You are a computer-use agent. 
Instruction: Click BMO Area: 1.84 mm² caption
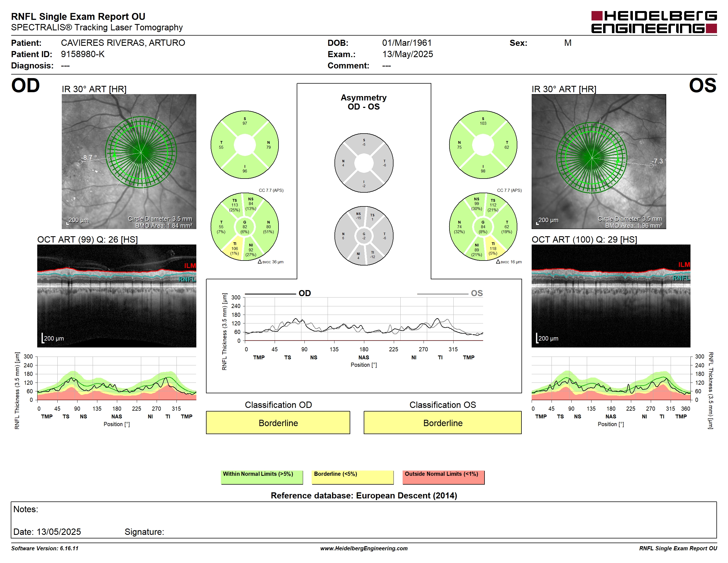(164, 225)
